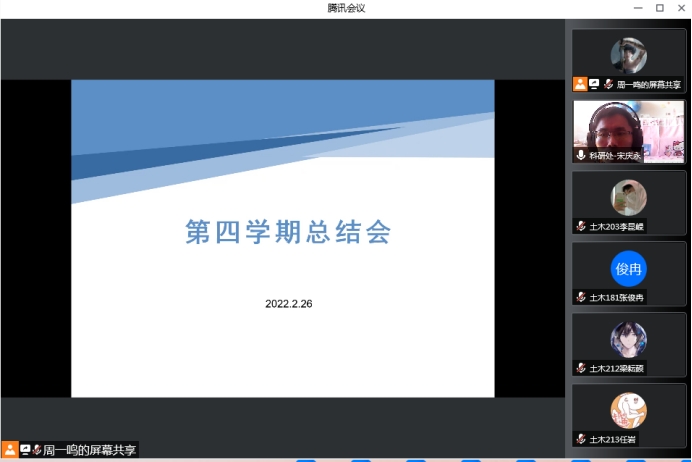Click muted mic icon for 土木181张俊冉

click(x=580, y=298)
